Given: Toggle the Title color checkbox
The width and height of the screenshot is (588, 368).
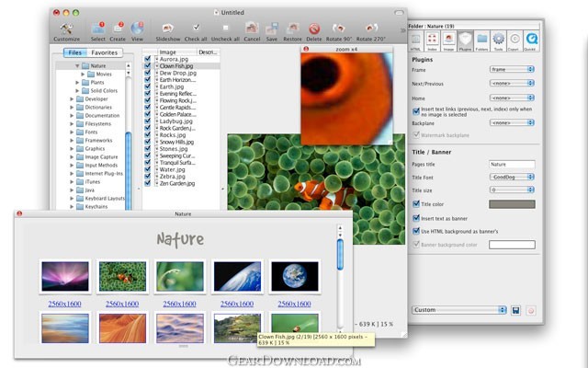Looking at the screenshot, I should (417, 203).
